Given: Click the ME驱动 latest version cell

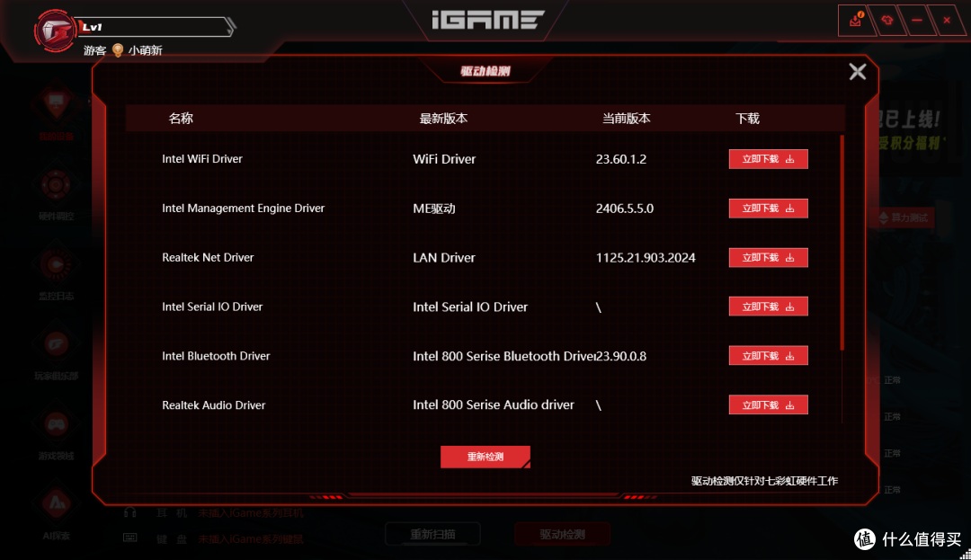Looking at the screenshot, I should coord(434,209).
